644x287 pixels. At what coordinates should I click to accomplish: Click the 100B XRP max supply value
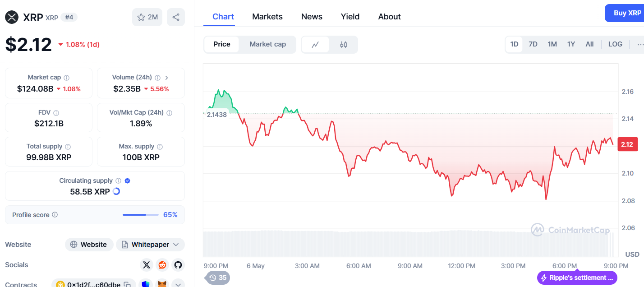(141, 157)
